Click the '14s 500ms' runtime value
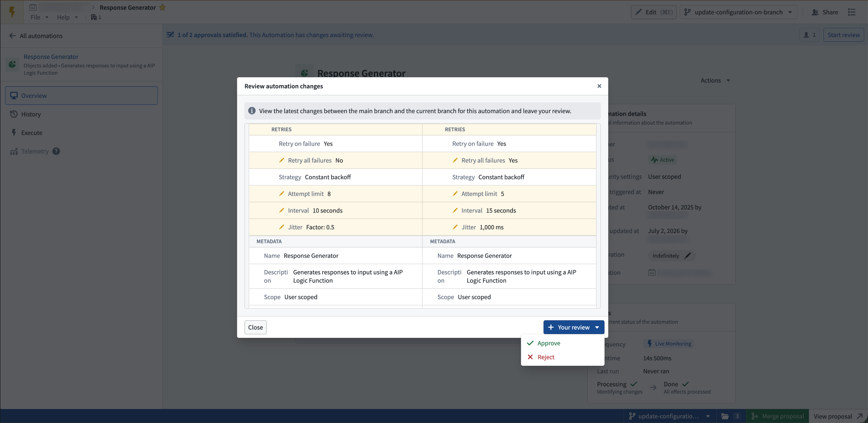The width and height of the screenshot is (868, 423). pyautogui.click(x=657, y=358)
